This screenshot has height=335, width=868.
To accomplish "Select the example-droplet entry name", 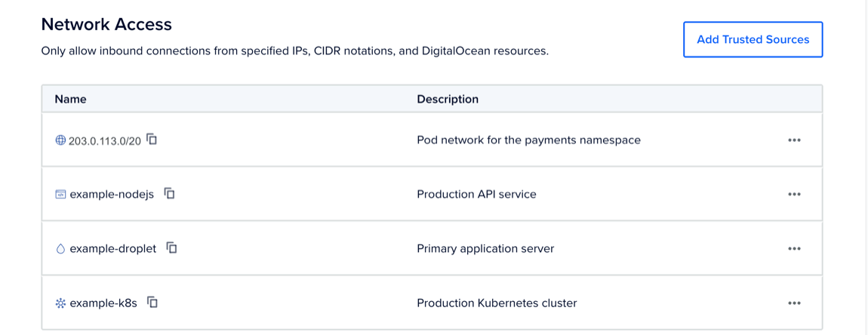I will point(113,249).
